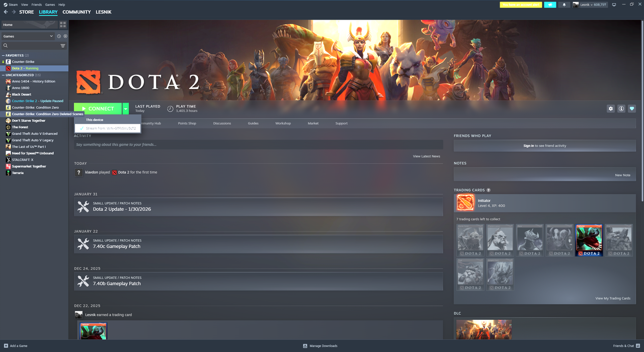Open the View menu
Viewport: 644px width, 352px height.
coord(24,5)
